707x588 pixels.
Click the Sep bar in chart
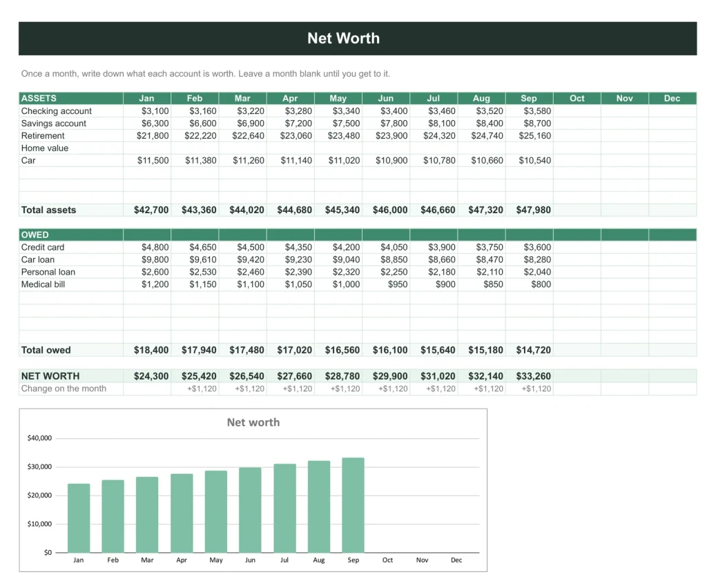tap(353, 505)
